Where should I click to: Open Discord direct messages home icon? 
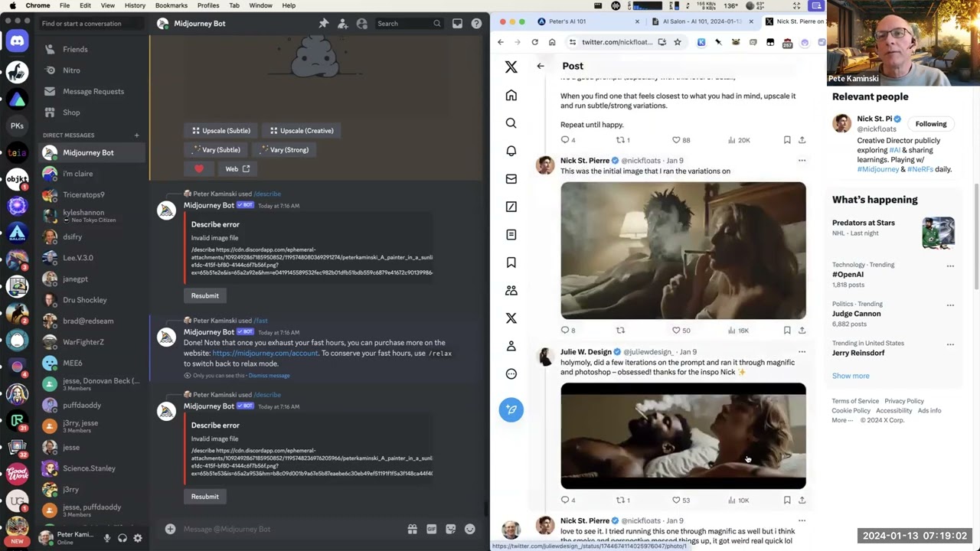coord(18,41)
